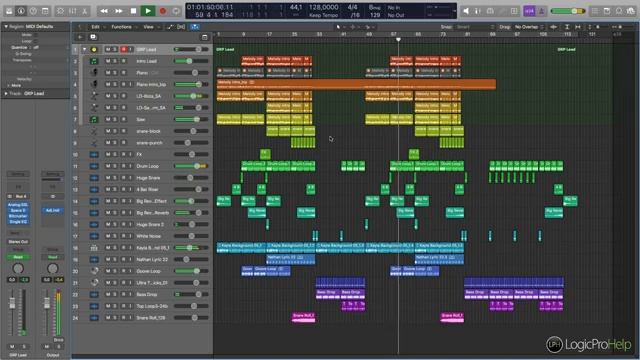Expand the Track SRP Lead inspector section

coord(6,93)
